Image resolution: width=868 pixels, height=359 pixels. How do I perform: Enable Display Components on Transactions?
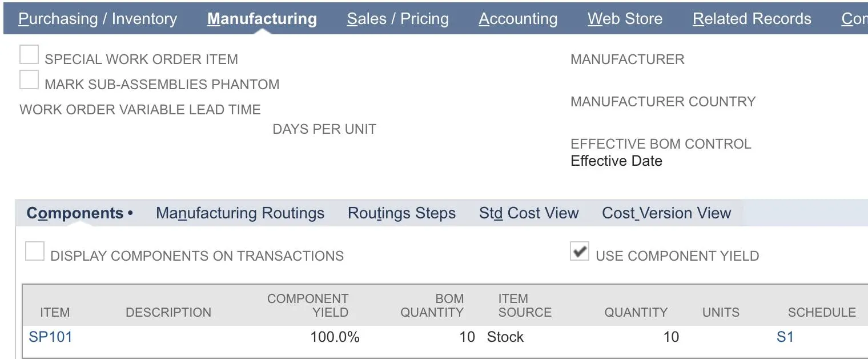coord(35,251)
